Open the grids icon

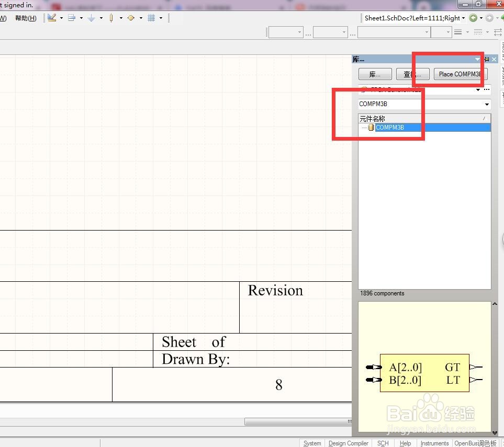click(151, 18)
